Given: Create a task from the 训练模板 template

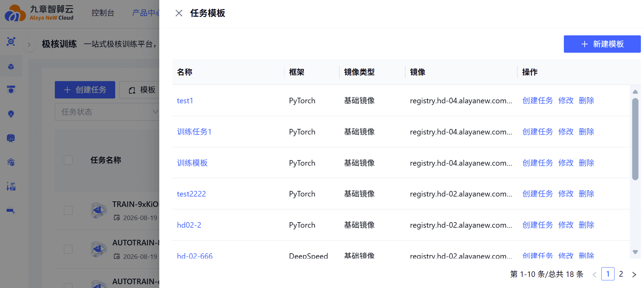Looking at the screenshot, I should (537, 163).
